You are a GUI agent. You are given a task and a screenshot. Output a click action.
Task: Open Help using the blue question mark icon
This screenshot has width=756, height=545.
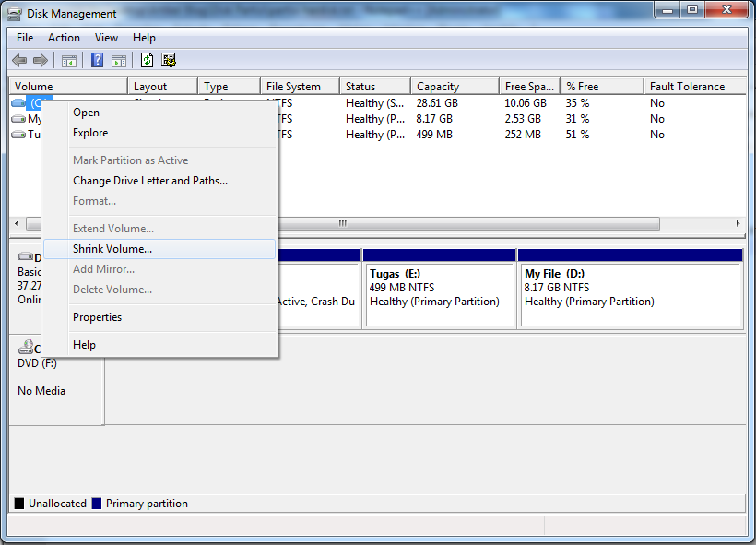(x=97, y=59)
